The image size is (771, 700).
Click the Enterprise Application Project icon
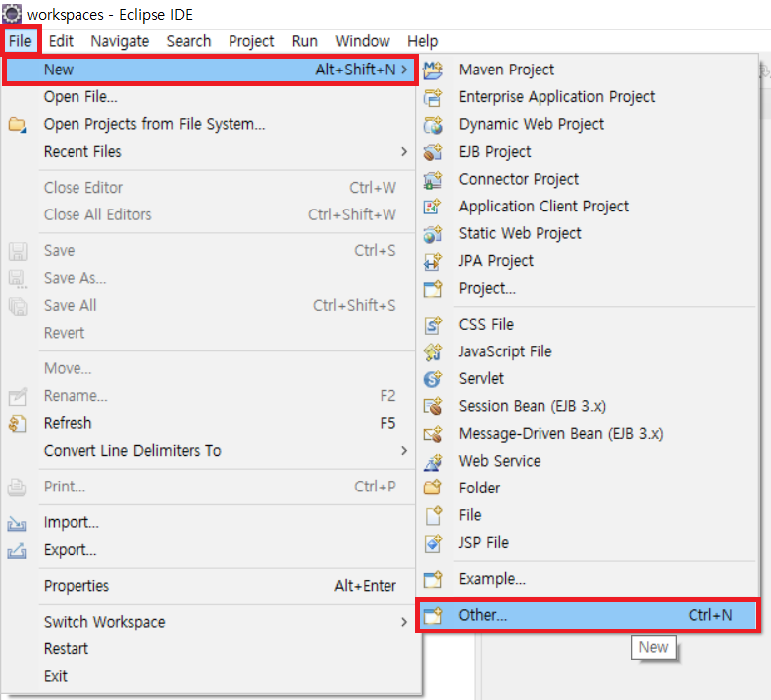click(x=433, y=97)
